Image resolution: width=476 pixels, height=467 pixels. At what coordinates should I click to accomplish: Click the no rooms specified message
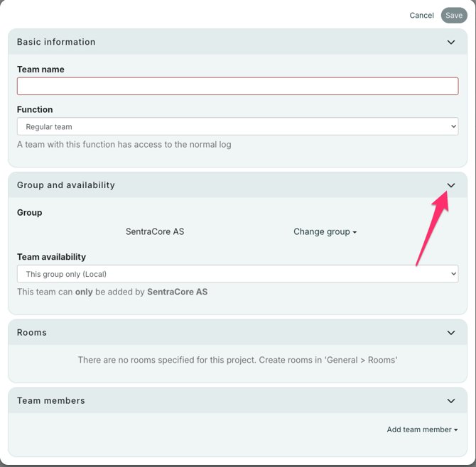237,361
